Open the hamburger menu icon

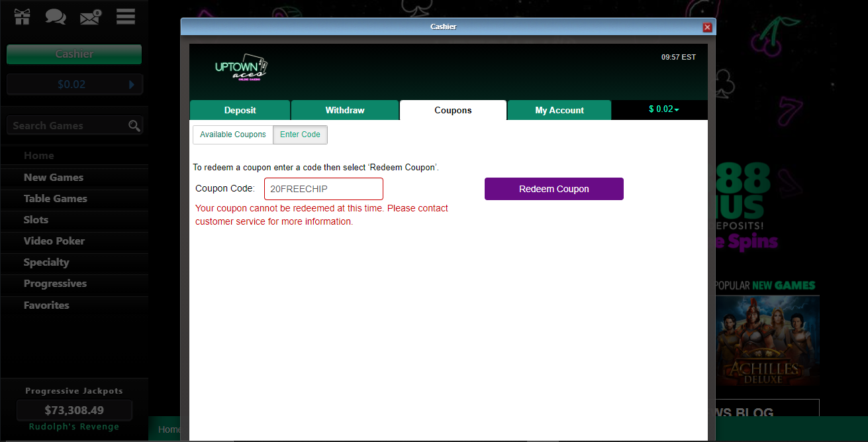coord(126,17)
